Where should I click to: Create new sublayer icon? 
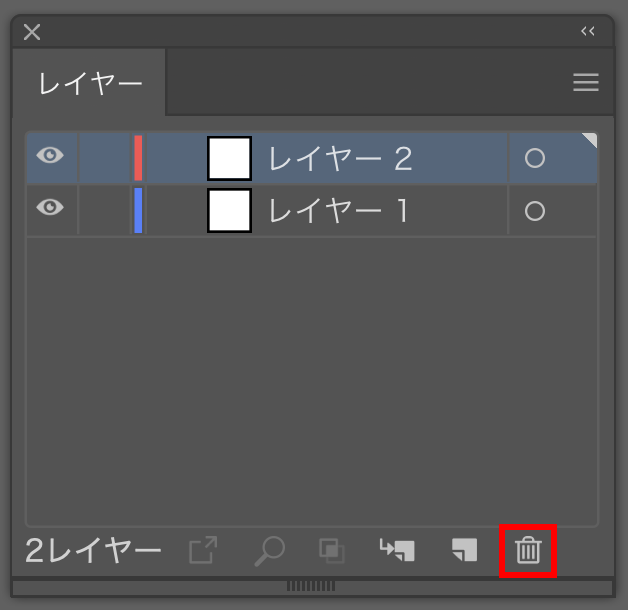point(397,550)
